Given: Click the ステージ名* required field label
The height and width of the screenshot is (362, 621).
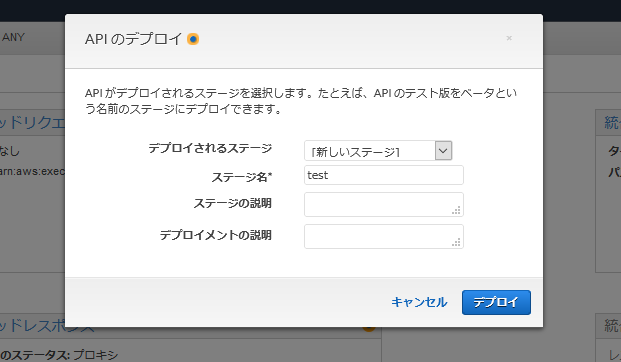Looking at the screenshot, I should coord(242,177).
